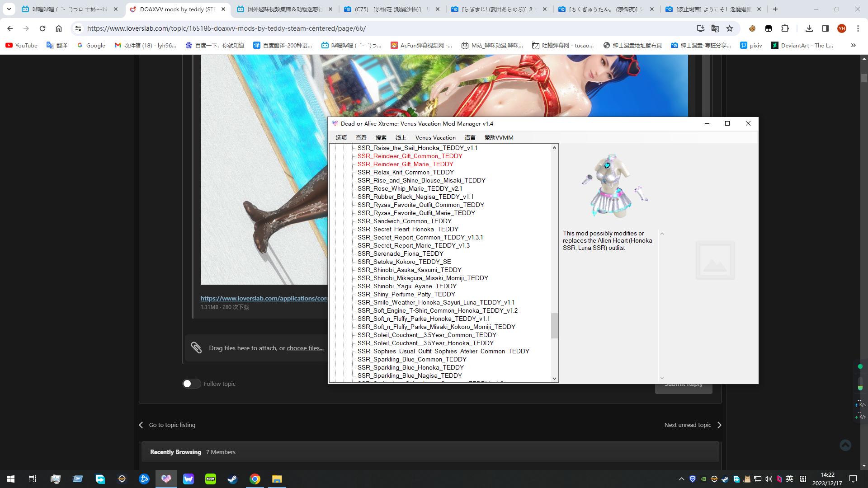This screenshot has height=488, width=868.
Task: Open the browser home page
Action: [59, 28]
